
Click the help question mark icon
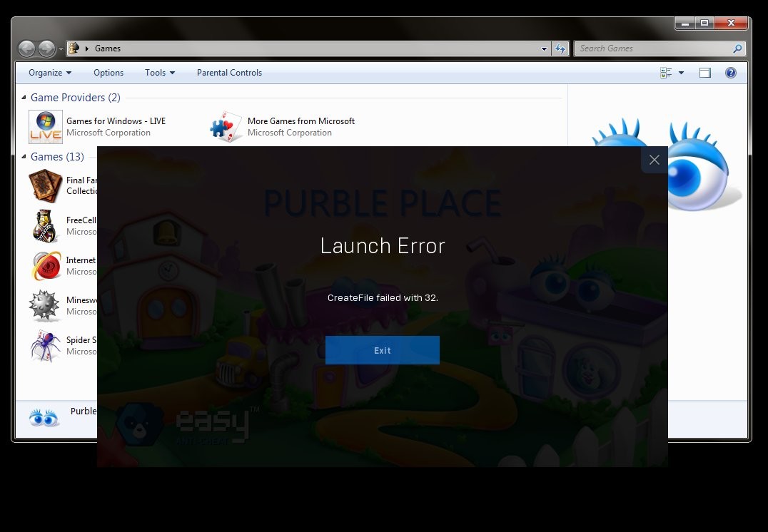click(x=730, y=73)
